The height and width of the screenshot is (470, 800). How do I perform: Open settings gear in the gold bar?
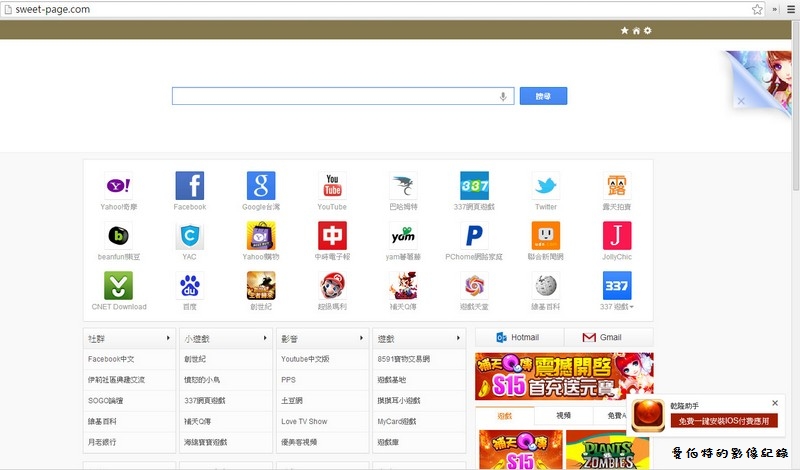[647, 31]
